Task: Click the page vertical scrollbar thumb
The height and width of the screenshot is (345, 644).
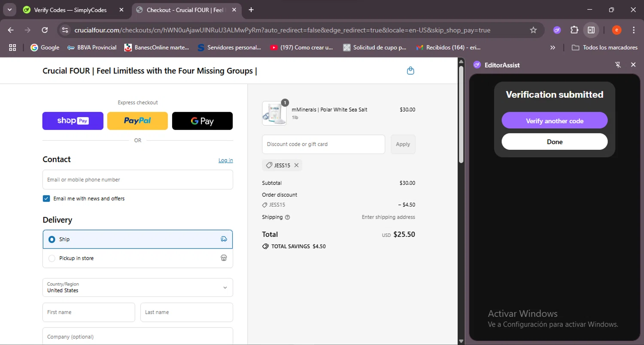Action: click(461, 114)
